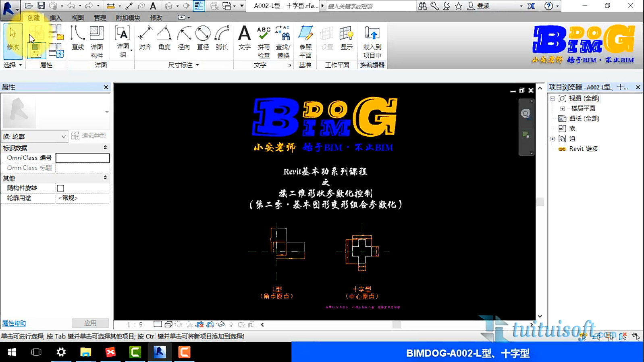Collapse the 视图 (全部) tree node
The width and height of the screenshot is (644, 362).
pyautogui.click(x=553, y=98)
